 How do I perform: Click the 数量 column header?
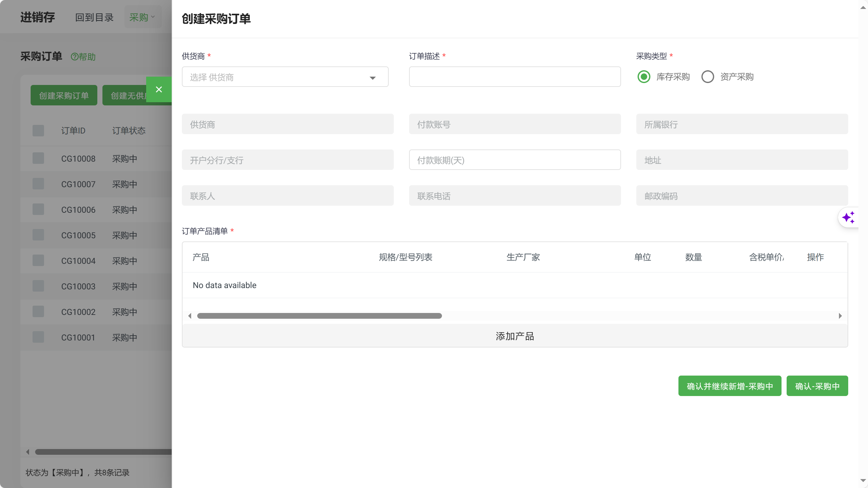[693, 257]
